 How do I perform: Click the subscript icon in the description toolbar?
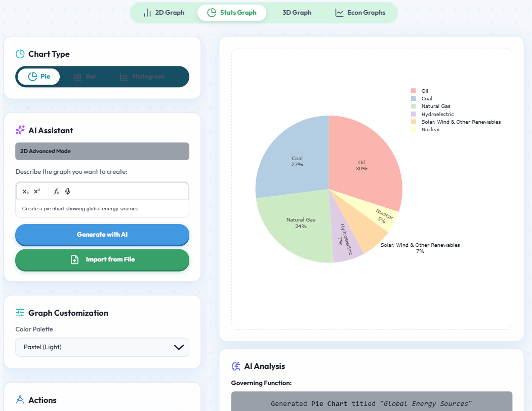(25, 191)
